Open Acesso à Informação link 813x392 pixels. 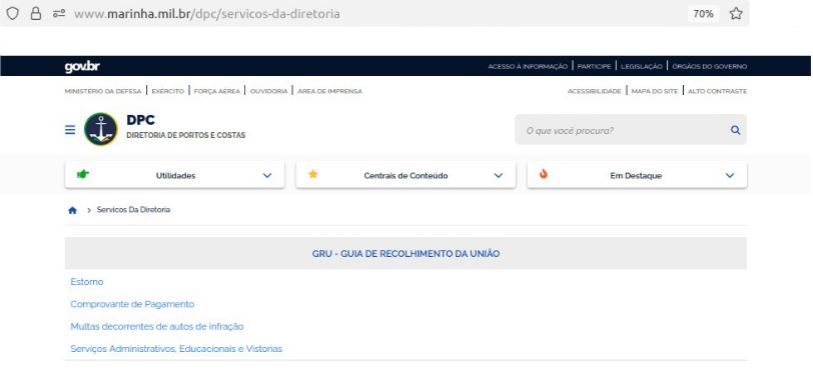click(x=528, y=66)
